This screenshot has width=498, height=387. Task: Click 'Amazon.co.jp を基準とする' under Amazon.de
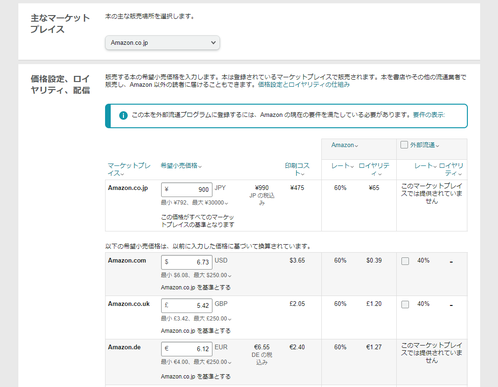click(196, 376)
